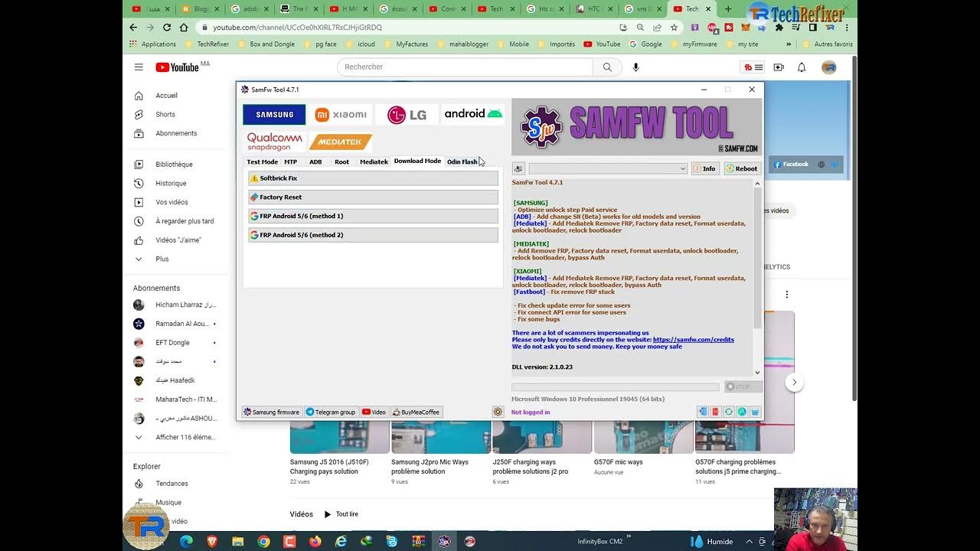980x551 pixels.
Task: Click the STOP button
Action: (x=742, y=387)
